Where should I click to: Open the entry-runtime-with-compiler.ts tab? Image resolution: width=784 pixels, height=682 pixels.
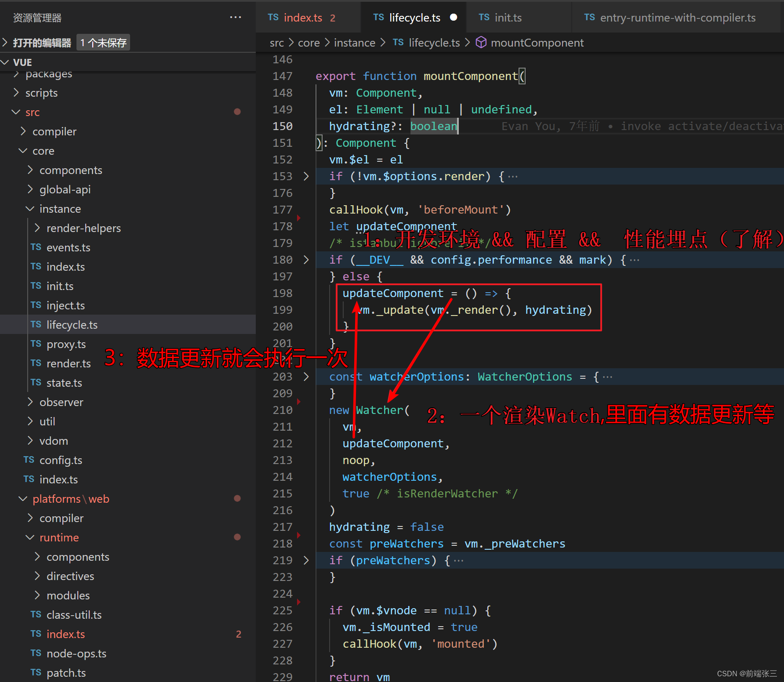click(x=678, y=18)
